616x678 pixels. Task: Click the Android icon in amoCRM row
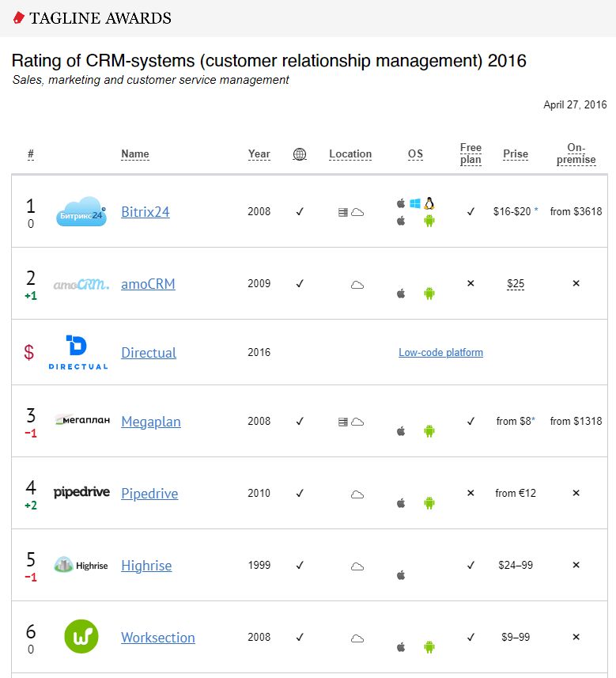point(429,294)
